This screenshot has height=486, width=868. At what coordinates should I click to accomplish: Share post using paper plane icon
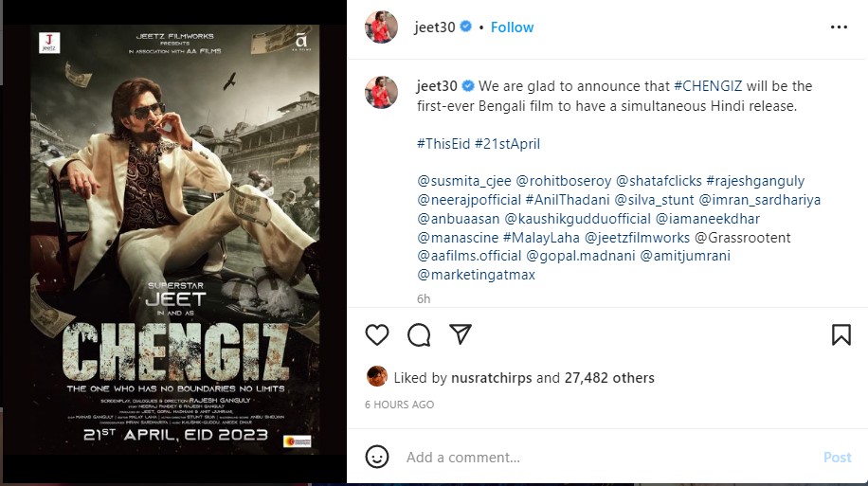461,333
